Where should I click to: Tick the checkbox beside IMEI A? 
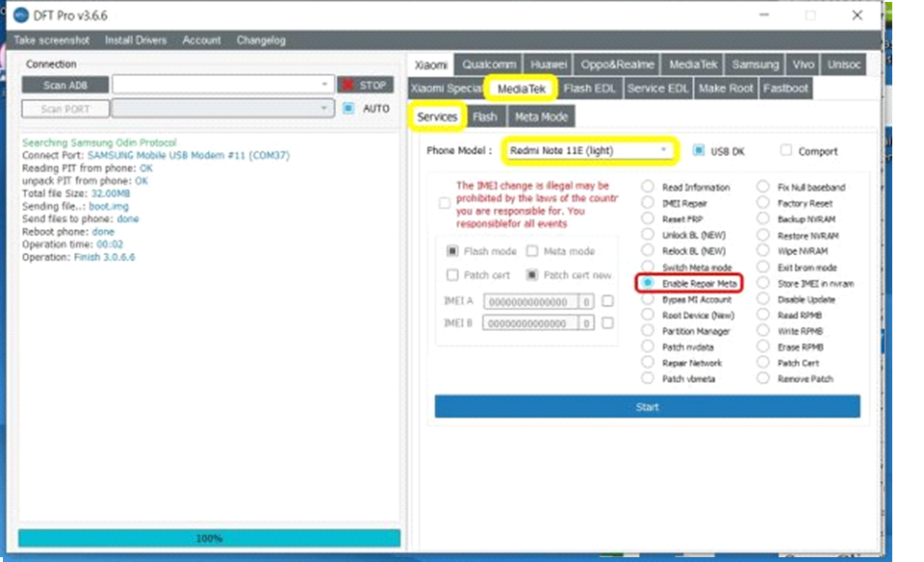(607, 301)
